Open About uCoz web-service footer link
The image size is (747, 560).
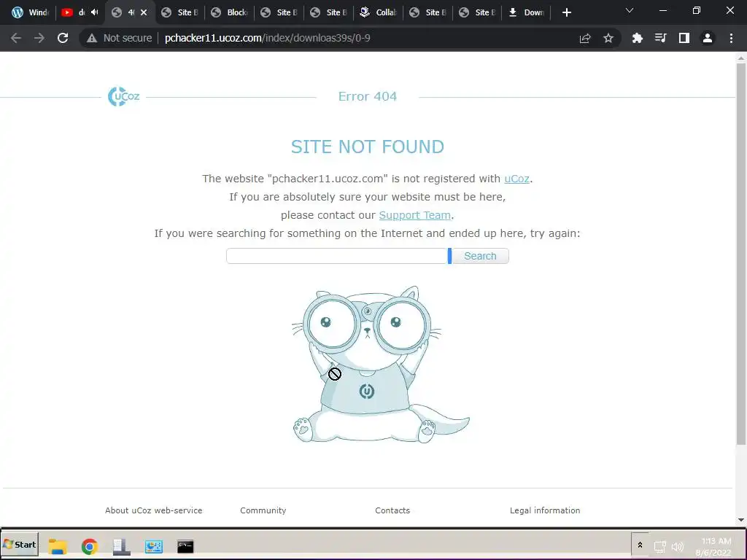(x=153, y=510)
